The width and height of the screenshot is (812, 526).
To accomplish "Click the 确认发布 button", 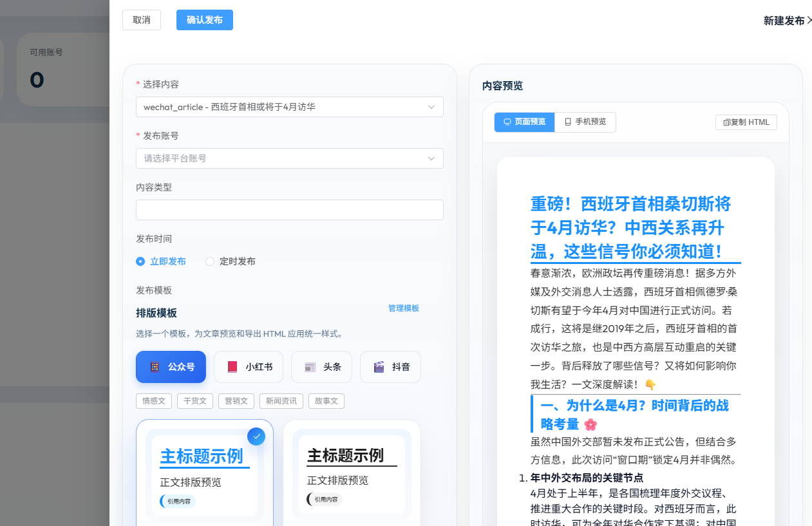I will coord(205,20).
